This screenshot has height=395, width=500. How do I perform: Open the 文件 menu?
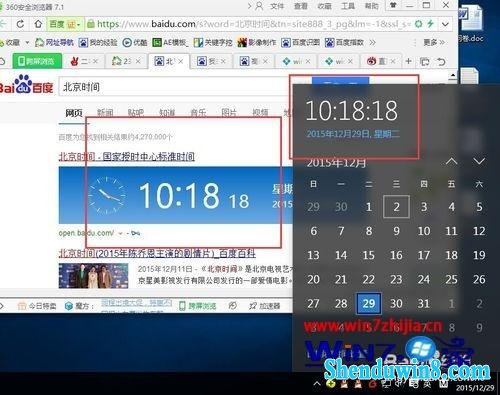tap(277, 6)
